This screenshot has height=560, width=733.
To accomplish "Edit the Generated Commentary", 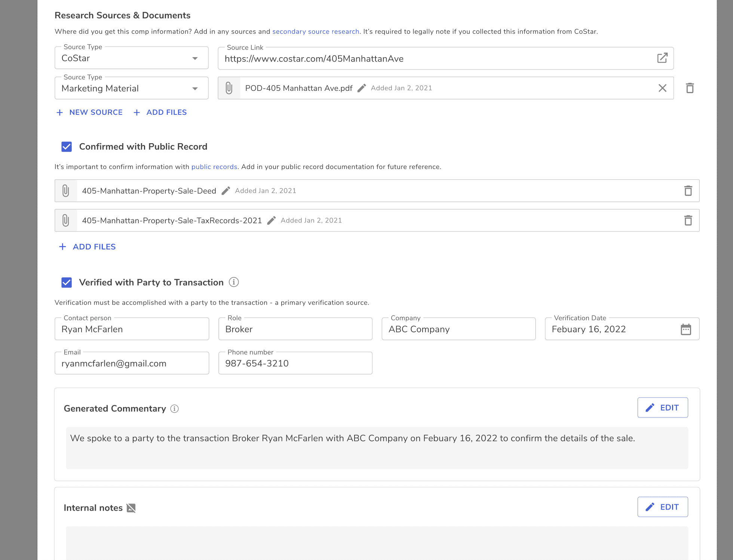I will [x=662, y=407].
